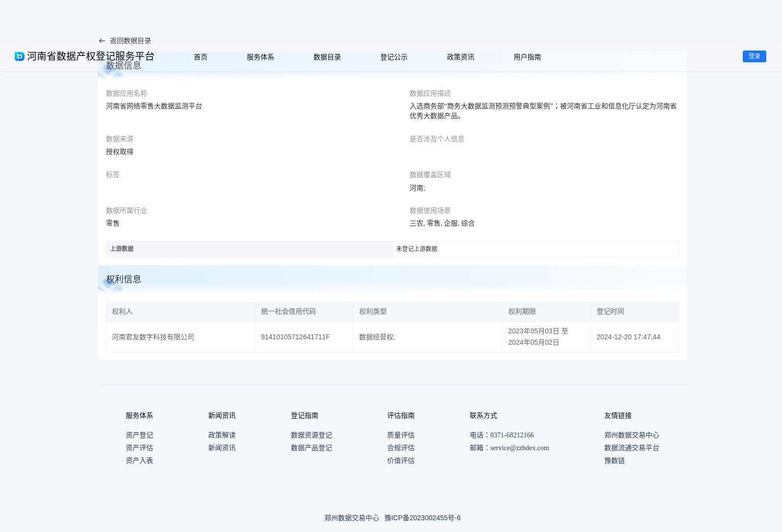Click the 登记时间 column header
This screenshot has height=532, width=782.
634,312
